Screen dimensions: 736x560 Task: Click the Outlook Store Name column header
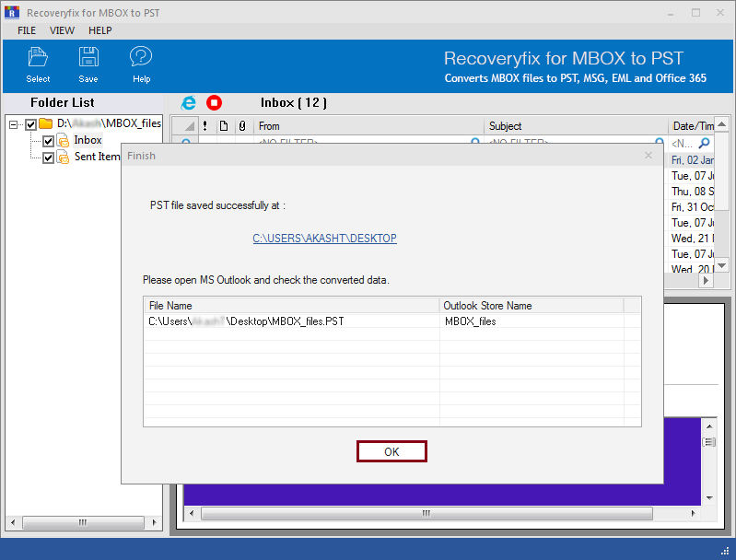532,306
